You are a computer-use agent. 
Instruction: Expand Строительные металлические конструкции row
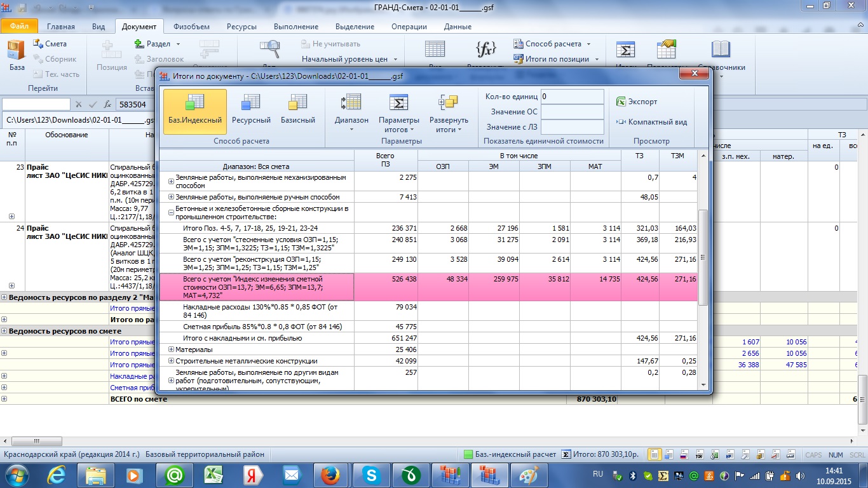[x=171, y=361]
